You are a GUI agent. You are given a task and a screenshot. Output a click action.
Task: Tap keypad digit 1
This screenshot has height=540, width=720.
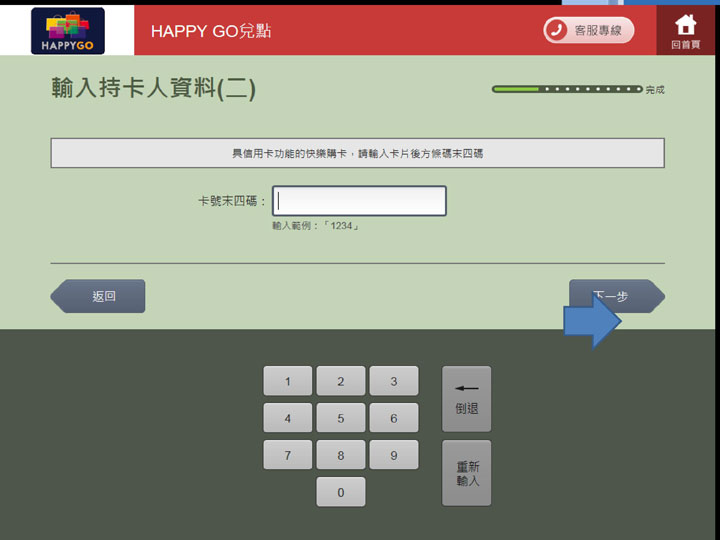coord(287,381)
